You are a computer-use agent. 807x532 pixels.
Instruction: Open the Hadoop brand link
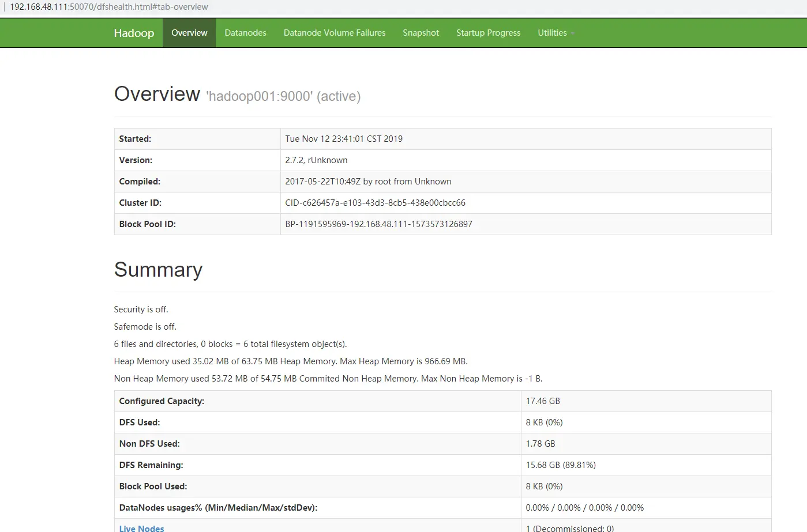click(x=134, y=33)
